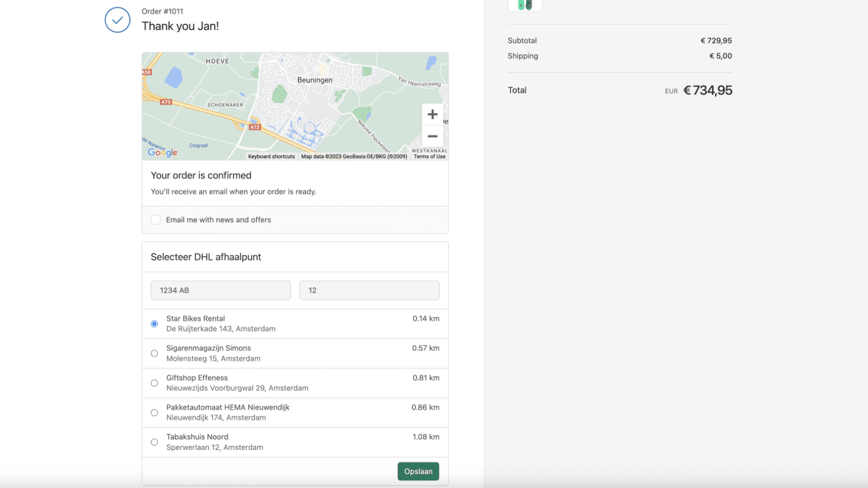Click the Schoenaker label on map
This screenshot has height=488, width=868.
tap(225, 105)
